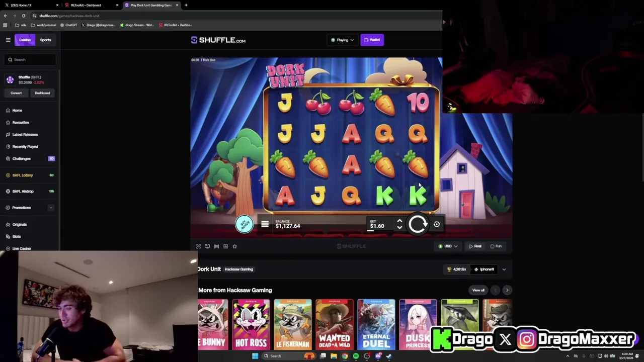Open the USD currency dropdown
This screenshot has height=362, width=644.
pyautogui.click(x=448, y=246)
